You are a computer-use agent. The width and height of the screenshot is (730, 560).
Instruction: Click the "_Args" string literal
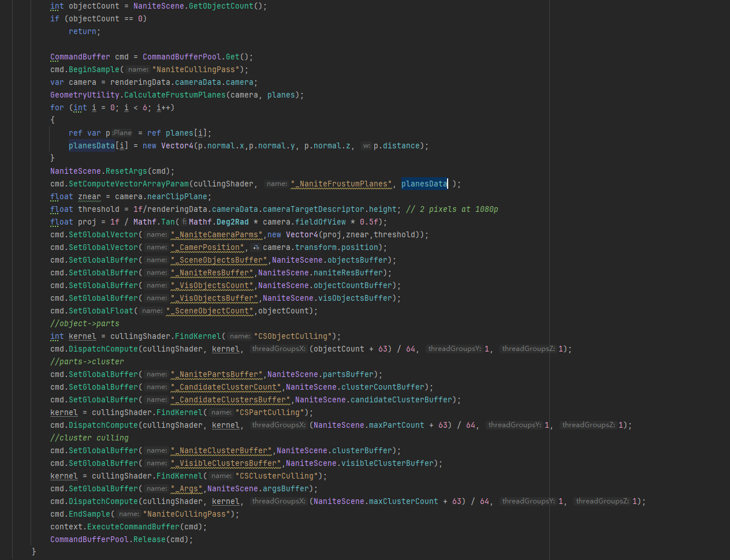pyautogui.click(x=187, y=489)
